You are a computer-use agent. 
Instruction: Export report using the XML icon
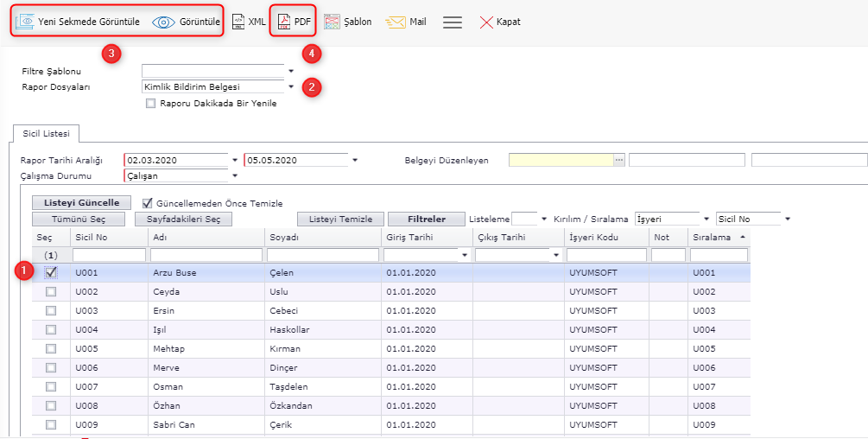point(239,22)
